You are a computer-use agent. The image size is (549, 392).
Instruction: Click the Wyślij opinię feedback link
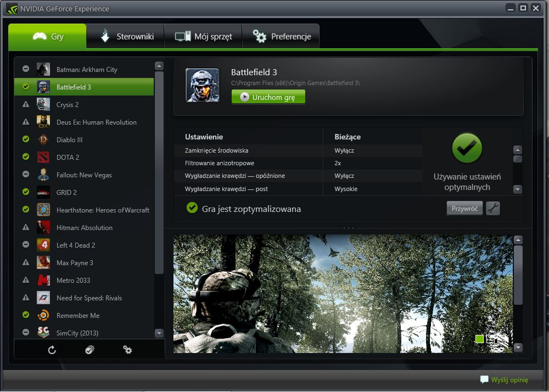point(504,380)
